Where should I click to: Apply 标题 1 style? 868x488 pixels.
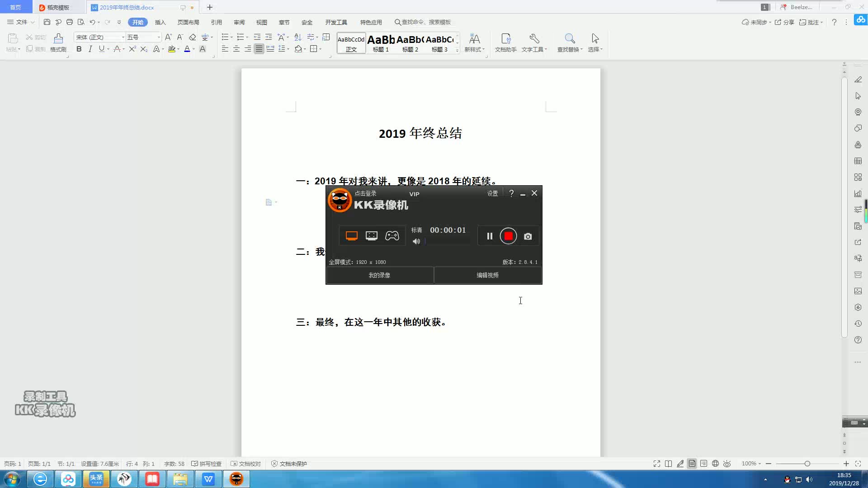tap(381, 43)
